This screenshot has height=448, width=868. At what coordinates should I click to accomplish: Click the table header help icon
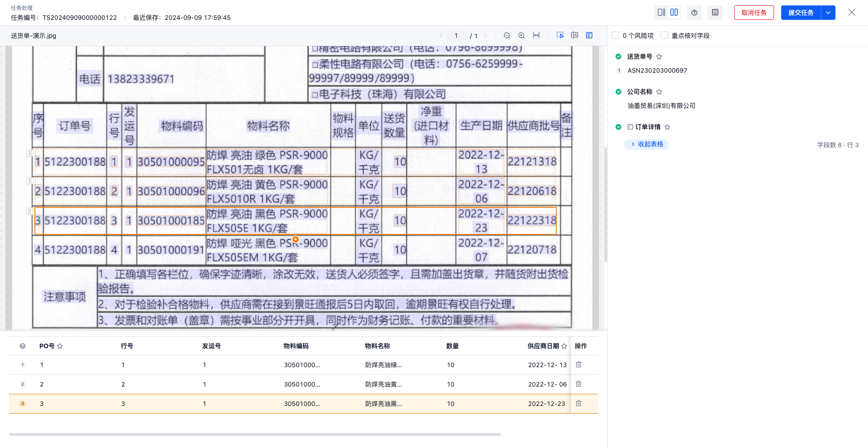(23, 346)
